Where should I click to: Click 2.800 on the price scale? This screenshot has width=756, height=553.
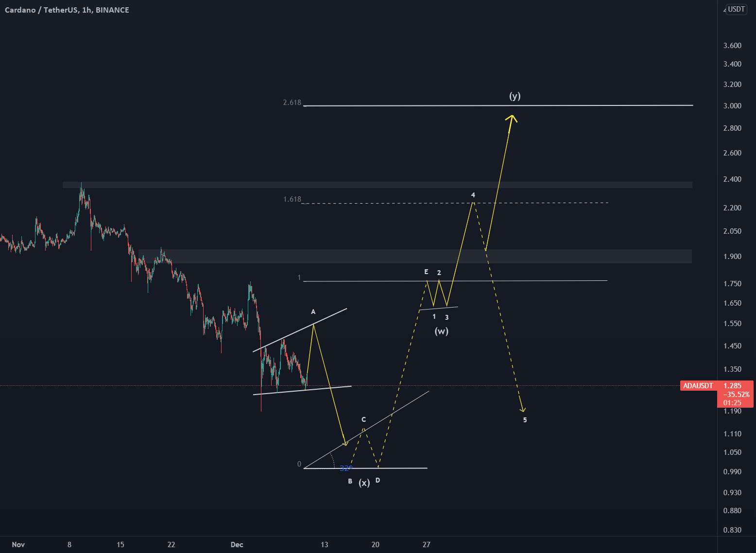(732, 128)
